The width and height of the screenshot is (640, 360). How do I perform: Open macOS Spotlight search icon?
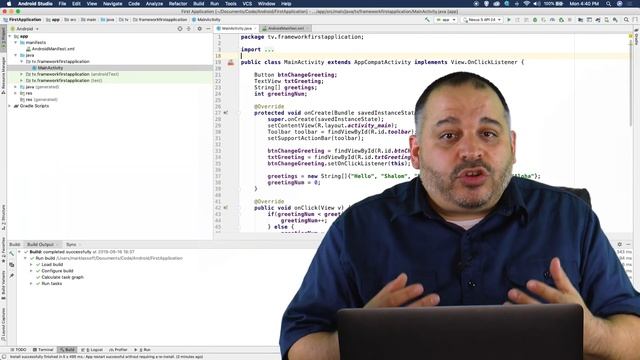pos(608,4)
